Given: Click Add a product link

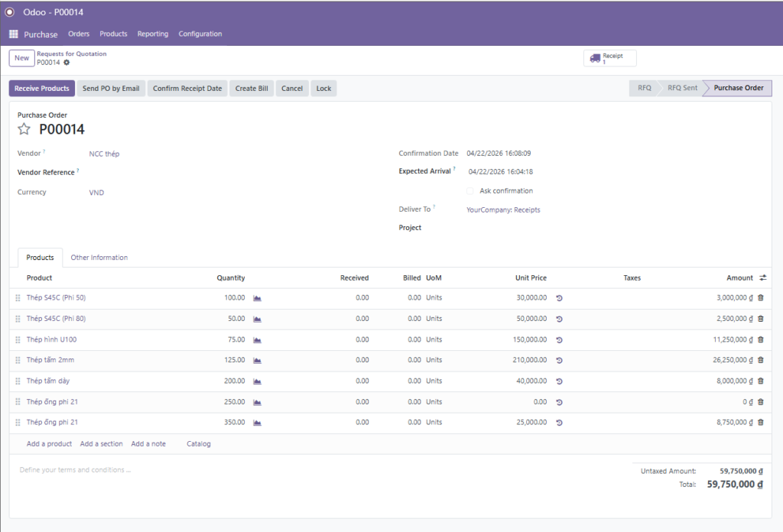Looking at the screenshot, I should point(49,444).
